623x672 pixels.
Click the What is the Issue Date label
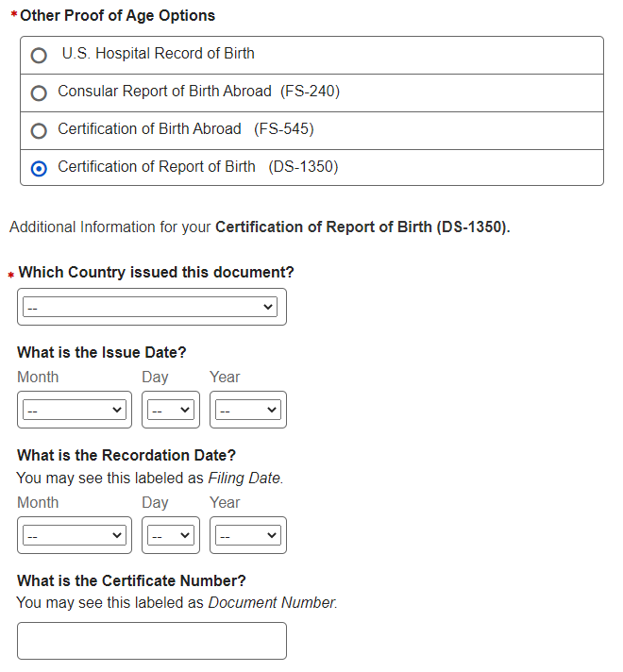(102, 353)
